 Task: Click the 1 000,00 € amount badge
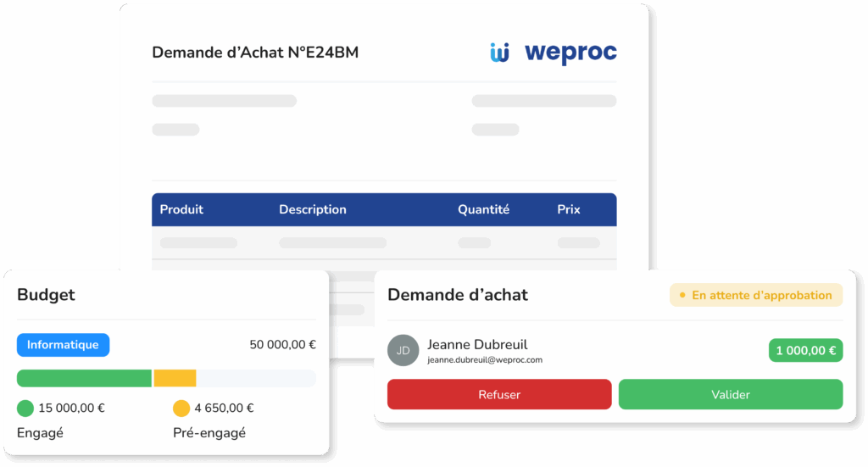point(805,350)
